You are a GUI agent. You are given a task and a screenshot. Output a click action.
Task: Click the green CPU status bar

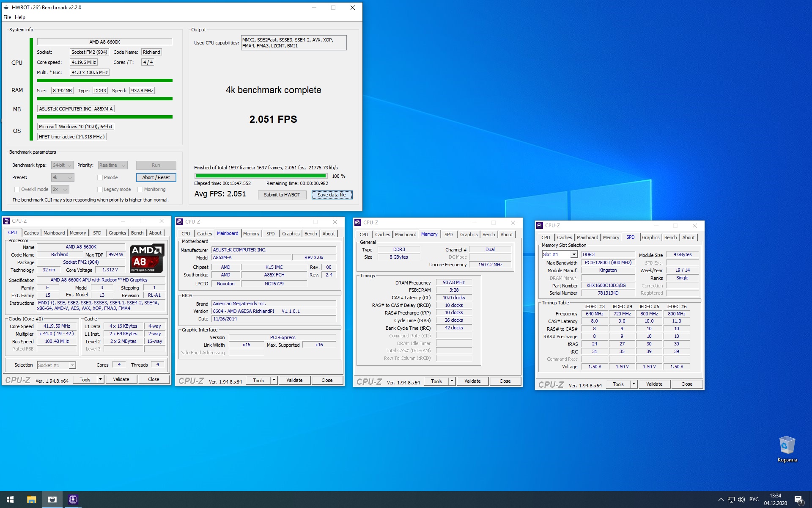click(x=104, y=80)
